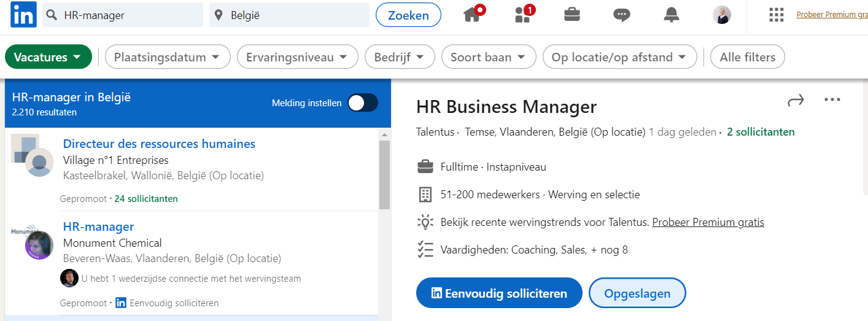Open the Bedrijf filter dropdown

pos(400,57)
